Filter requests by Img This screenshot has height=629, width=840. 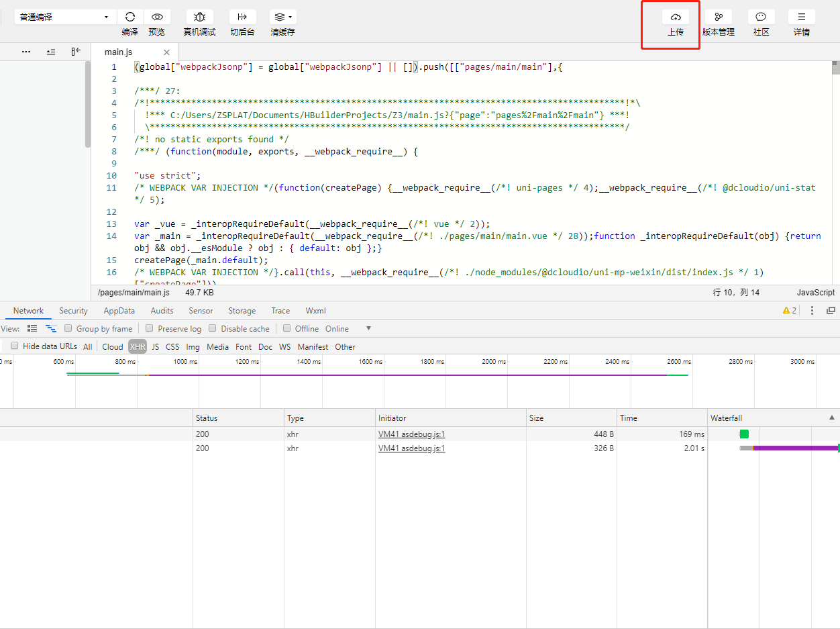pyautogui.click(x=193, y=347)
